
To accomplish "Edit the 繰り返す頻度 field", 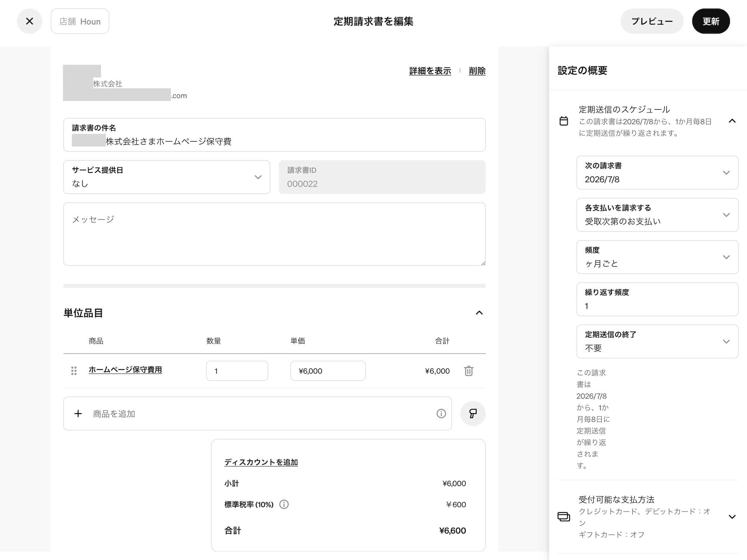I will (657, 299).
